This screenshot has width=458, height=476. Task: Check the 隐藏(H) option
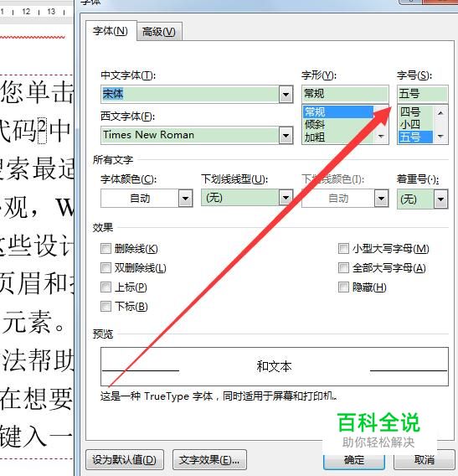tap(343, 287)
